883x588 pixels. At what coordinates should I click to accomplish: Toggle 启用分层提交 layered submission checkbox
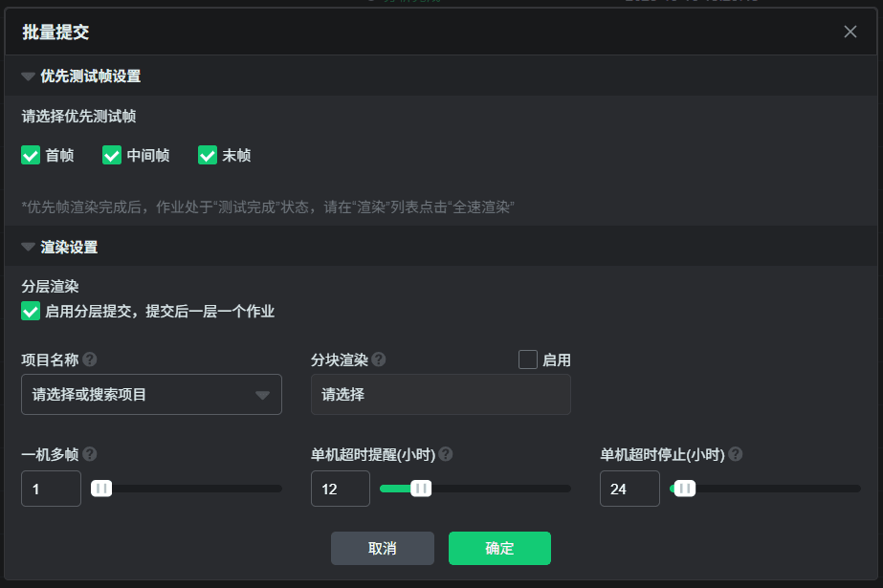[x=31, y=311]
